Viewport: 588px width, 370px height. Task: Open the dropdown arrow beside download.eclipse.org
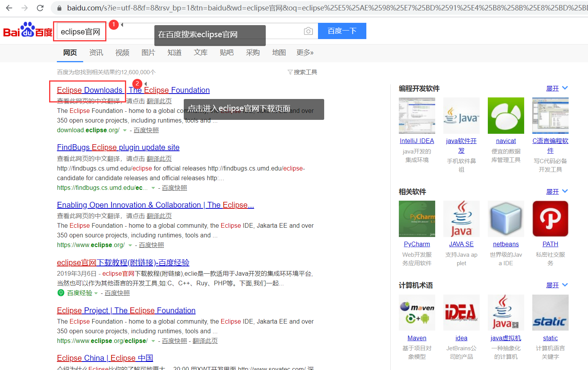(x=125, y=130)
